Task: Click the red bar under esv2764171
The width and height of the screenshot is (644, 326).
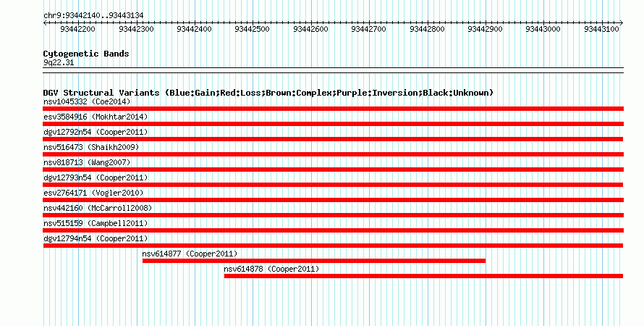Action: [333, 200]
